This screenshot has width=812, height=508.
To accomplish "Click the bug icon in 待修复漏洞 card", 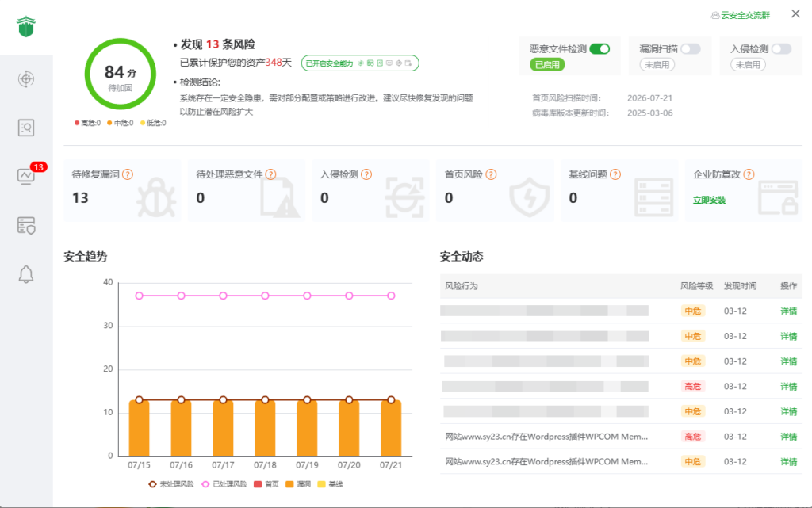I will (156, 197).
